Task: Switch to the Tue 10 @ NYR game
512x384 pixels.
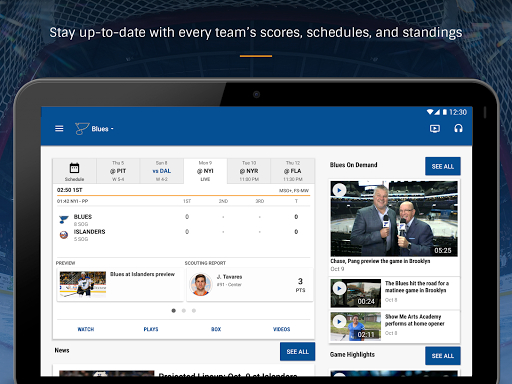Action: point(249,171)
